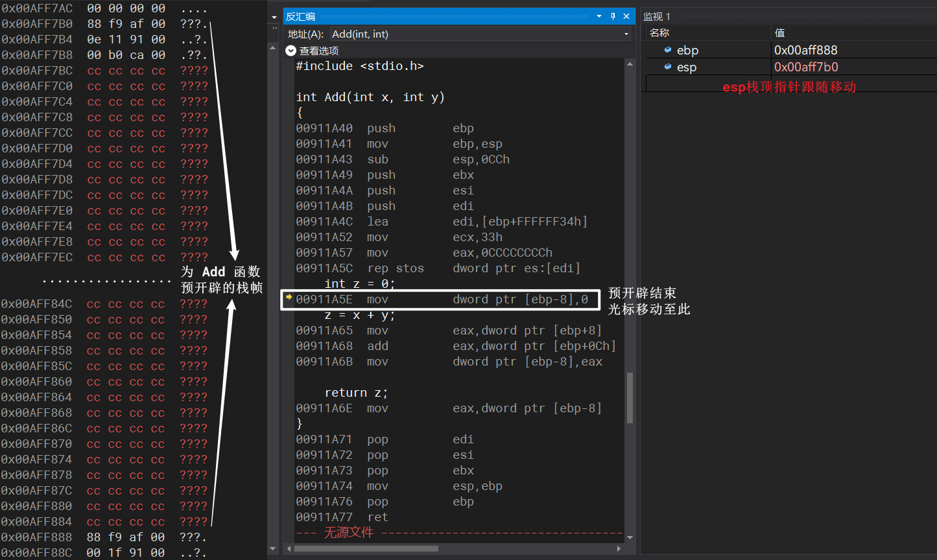Open window position menu of 反汇编 panel
937x560 pixels.
599,16
